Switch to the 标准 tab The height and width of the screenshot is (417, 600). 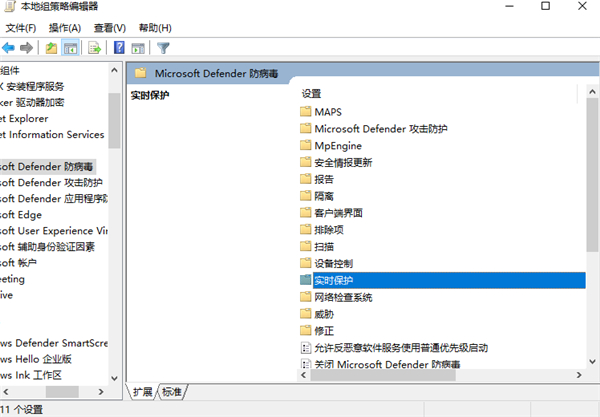coord(172,391)
